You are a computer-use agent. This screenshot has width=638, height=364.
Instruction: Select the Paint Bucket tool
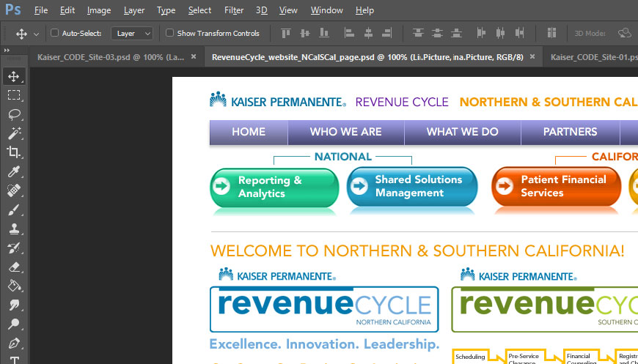pos(14,286)
